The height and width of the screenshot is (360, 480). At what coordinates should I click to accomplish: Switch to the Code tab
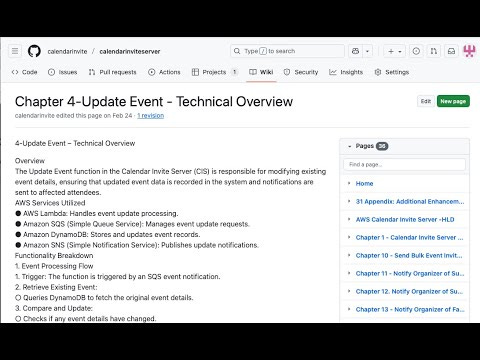tap(24, 72)
